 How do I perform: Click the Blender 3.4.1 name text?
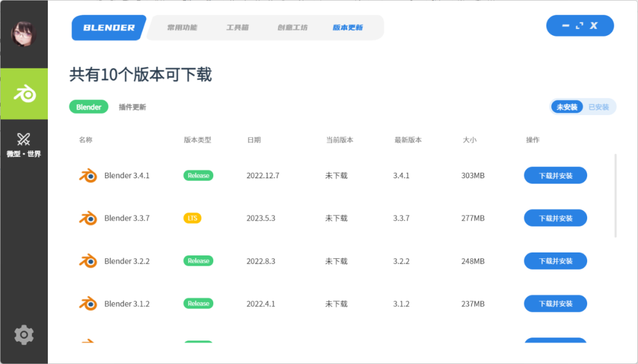[127, 175]
